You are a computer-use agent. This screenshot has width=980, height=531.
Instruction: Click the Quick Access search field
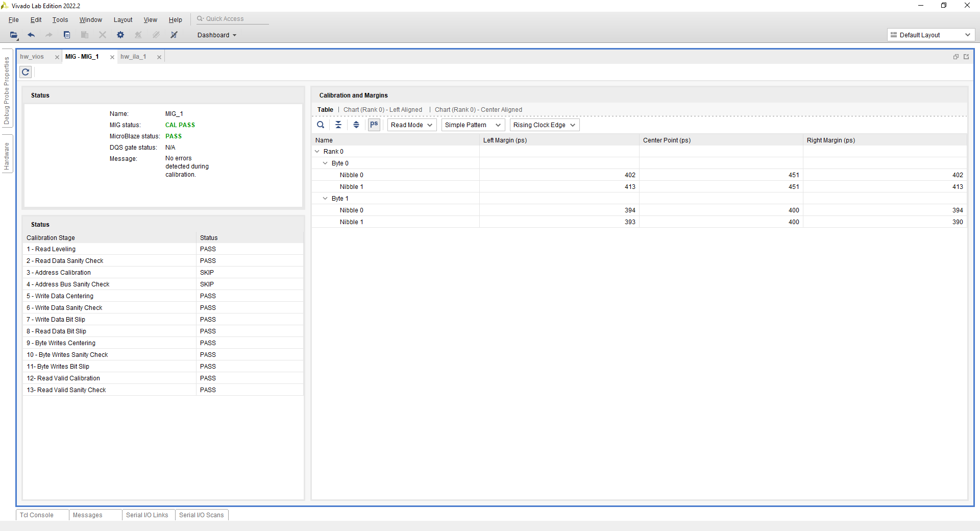[233, 19]
